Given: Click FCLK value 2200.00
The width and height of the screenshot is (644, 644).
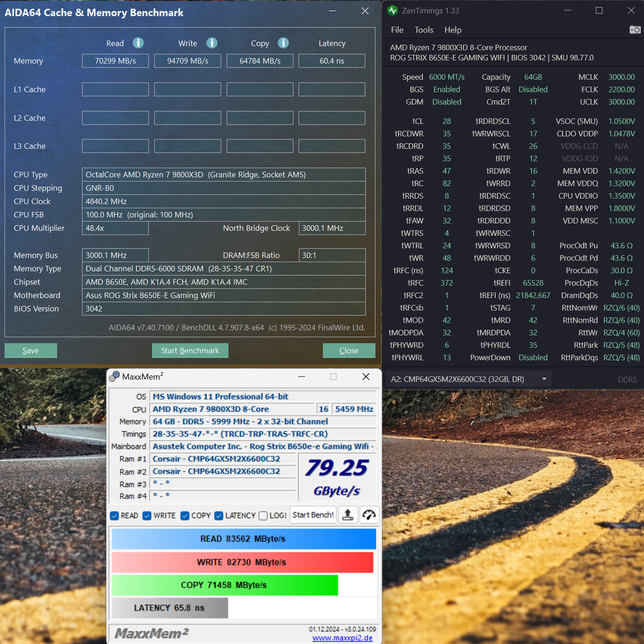Looking at the screenshot, I should (x=621, y=89).
